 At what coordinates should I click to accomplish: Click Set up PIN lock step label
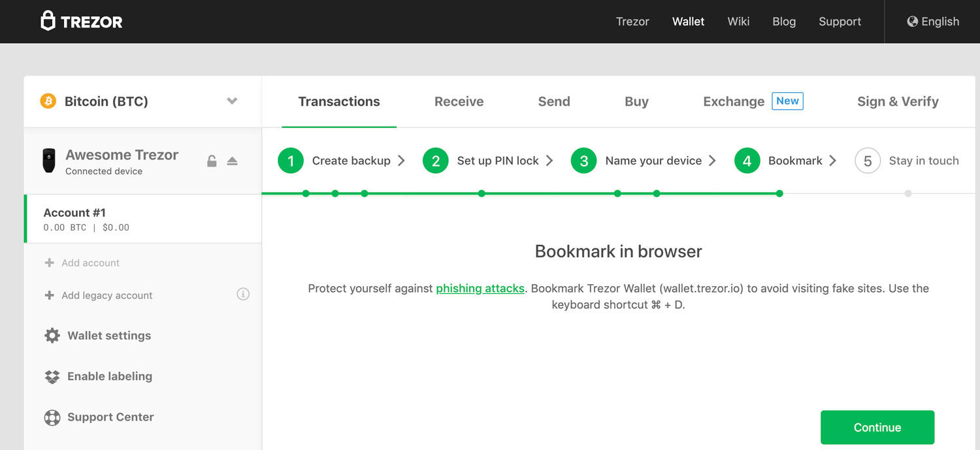pyautogui.click(x=498, y=161)
